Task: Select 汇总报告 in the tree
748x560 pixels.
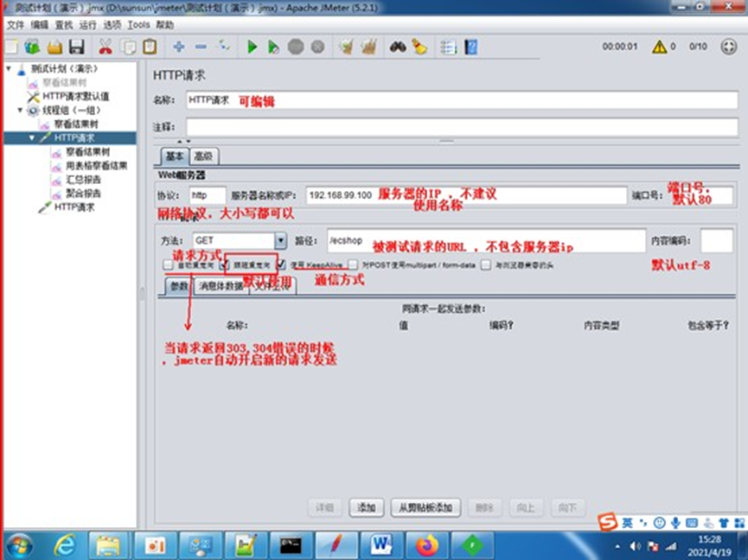Action: coord(83,180)
